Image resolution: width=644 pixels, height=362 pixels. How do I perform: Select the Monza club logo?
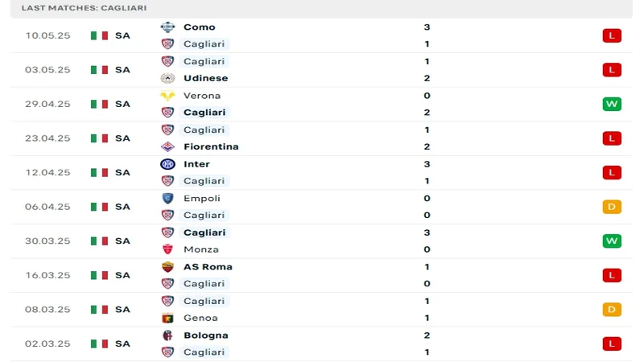[167, 249]
